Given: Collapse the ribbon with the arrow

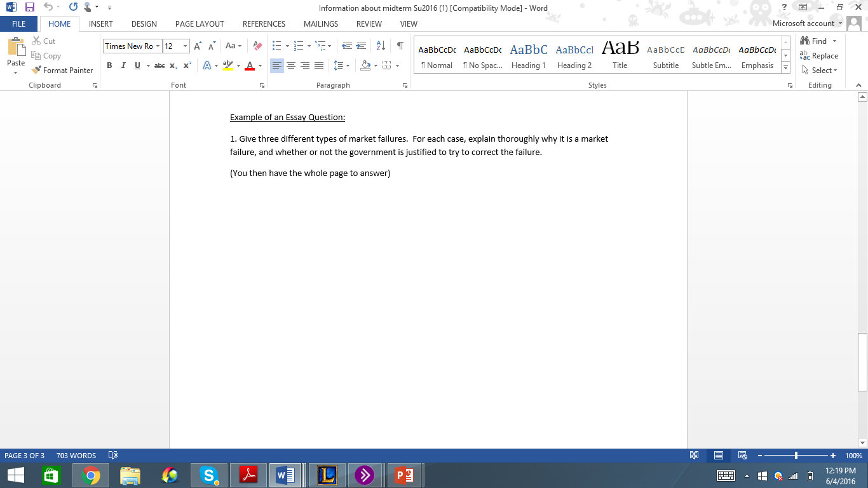Looking at the screenshot, I should coord(858,85).
